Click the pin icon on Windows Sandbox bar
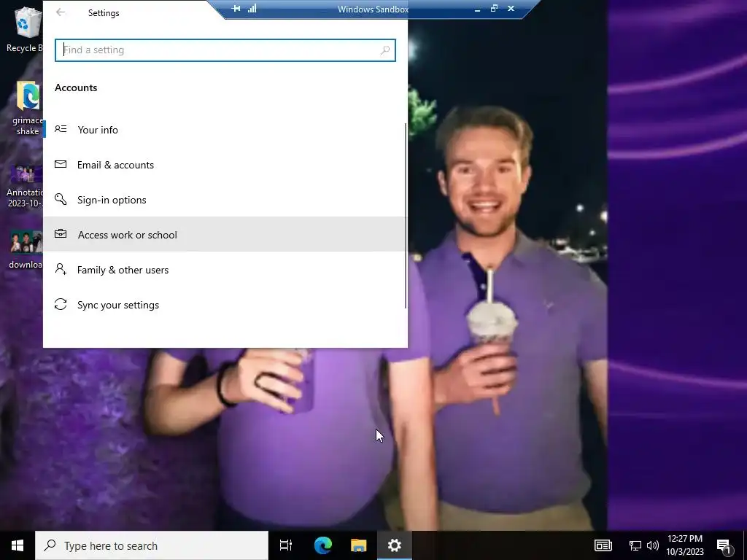The height and width of the screenshot is (560, 747). click(236, 9)
